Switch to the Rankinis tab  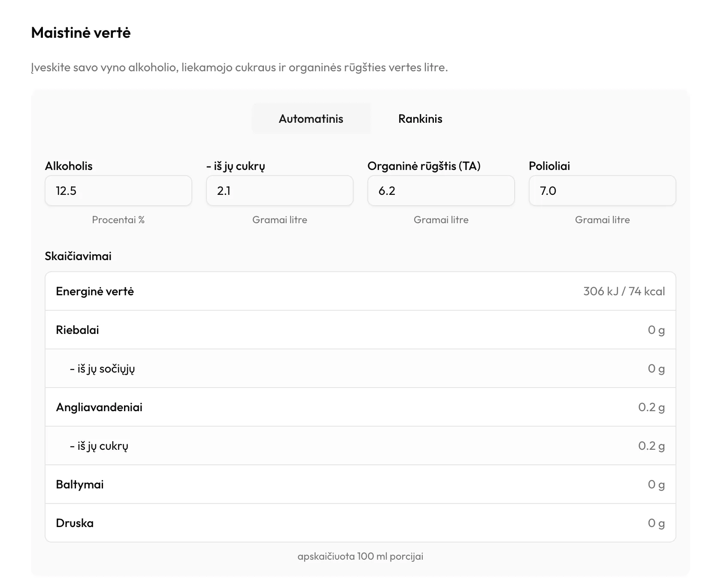click(x=420, y=119)
